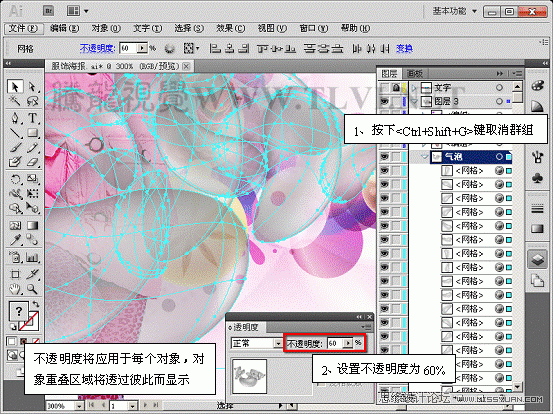Click the Fill color box
The width and height of the screenshot is (553, 414).
18,311
